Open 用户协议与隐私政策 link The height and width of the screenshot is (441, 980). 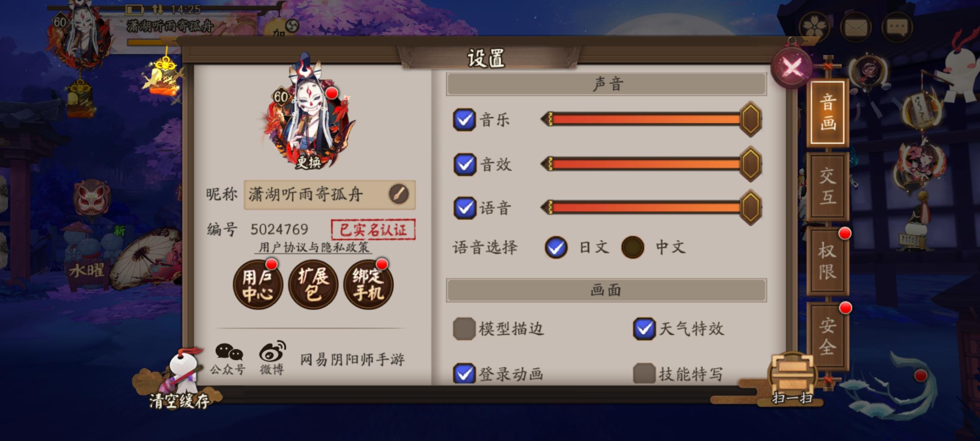pos(314,247)
